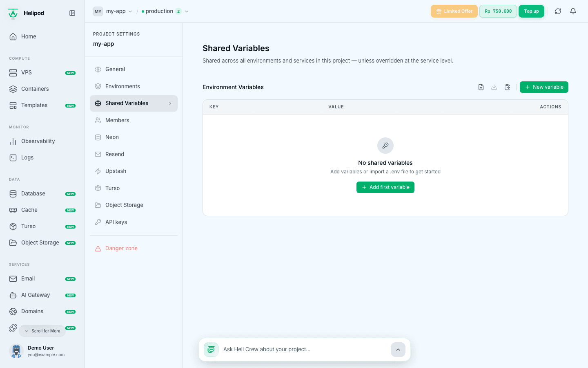Open Domains in the sidebar
The width and height of the screenshot is (588, 368).
(x=42, y=311)
